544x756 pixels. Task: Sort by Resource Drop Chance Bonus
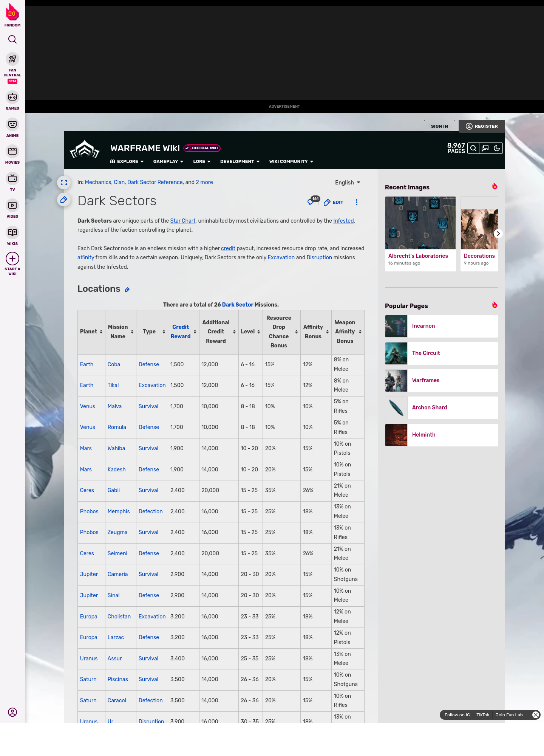click(297, 332)
